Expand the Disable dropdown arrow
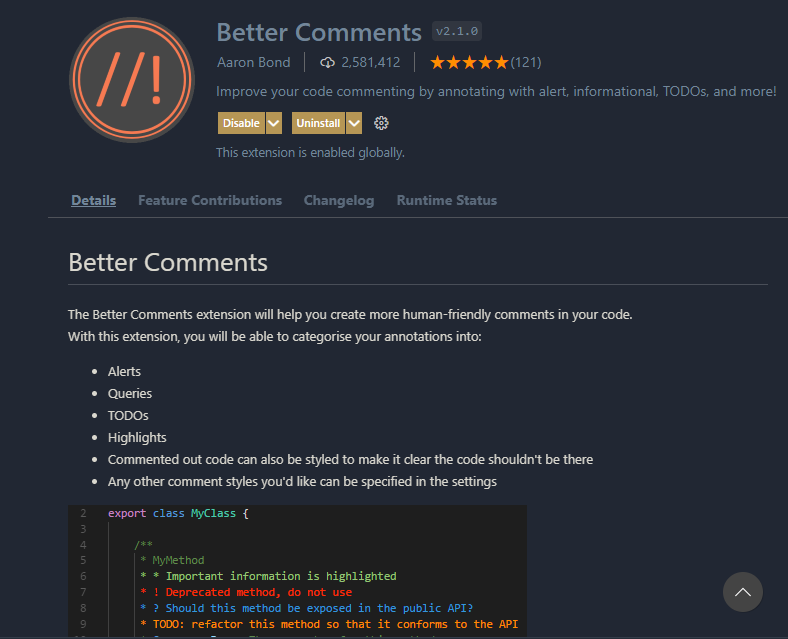This screenshot has width=788, height=639. (274, 123)
